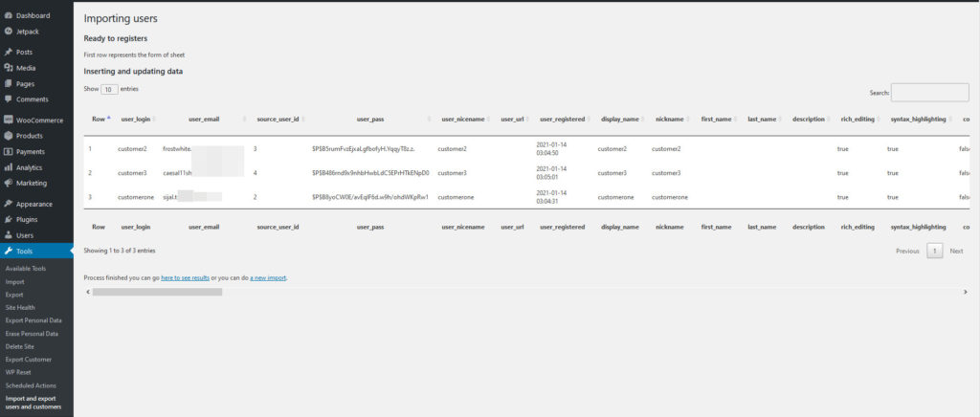The height and width of the screenshot is (417, 980).
Task: Sort by last_name column header
Action: tap(762, 119)
